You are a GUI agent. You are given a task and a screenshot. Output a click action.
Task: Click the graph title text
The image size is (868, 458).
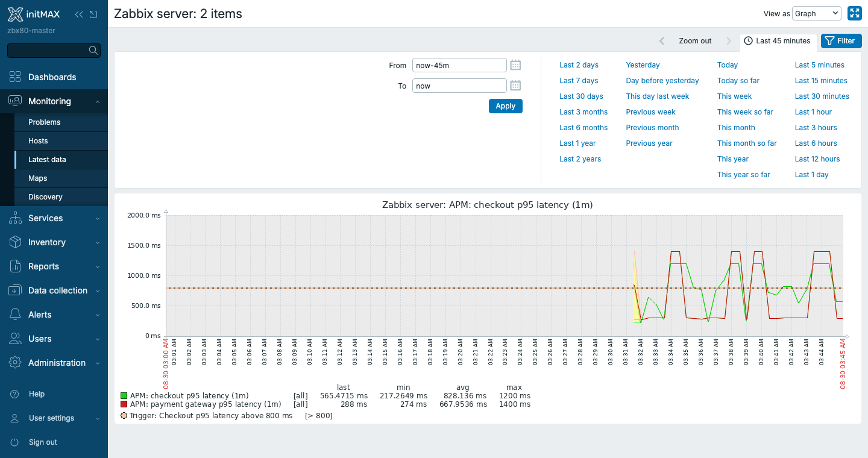click(488, 205)
